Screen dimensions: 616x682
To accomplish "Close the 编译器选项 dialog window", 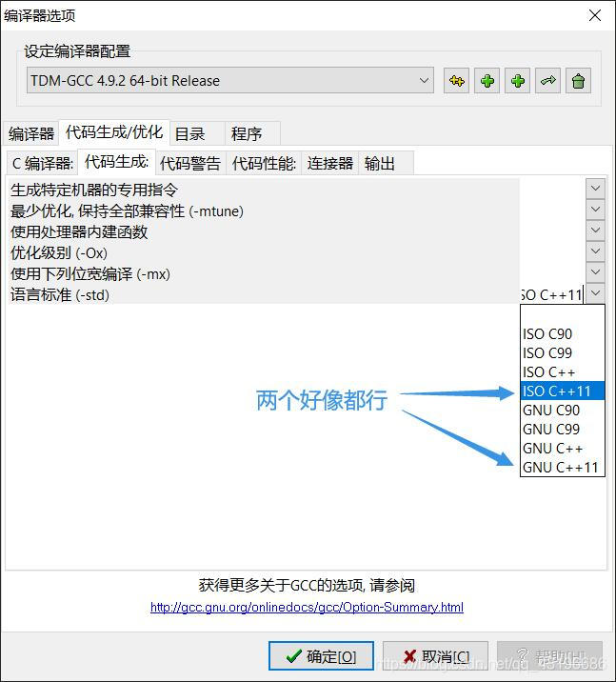I will 595,15.
